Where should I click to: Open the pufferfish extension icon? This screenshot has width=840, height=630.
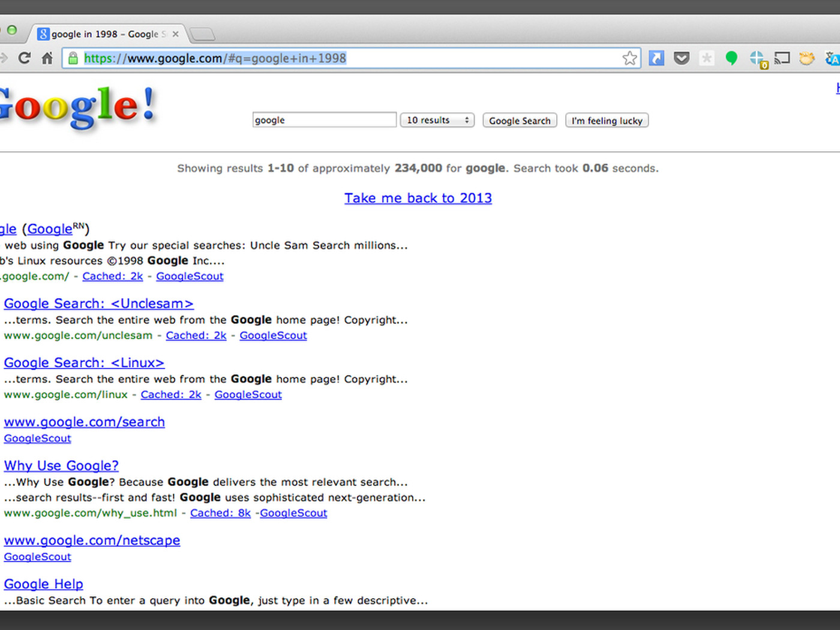(x=807, y=58)
